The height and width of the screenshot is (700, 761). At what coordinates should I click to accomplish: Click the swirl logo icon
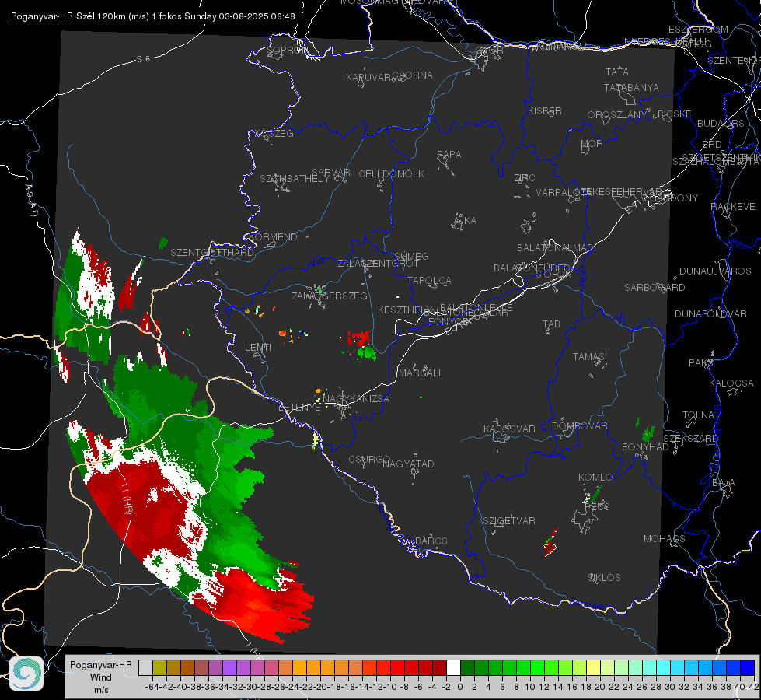26,674
